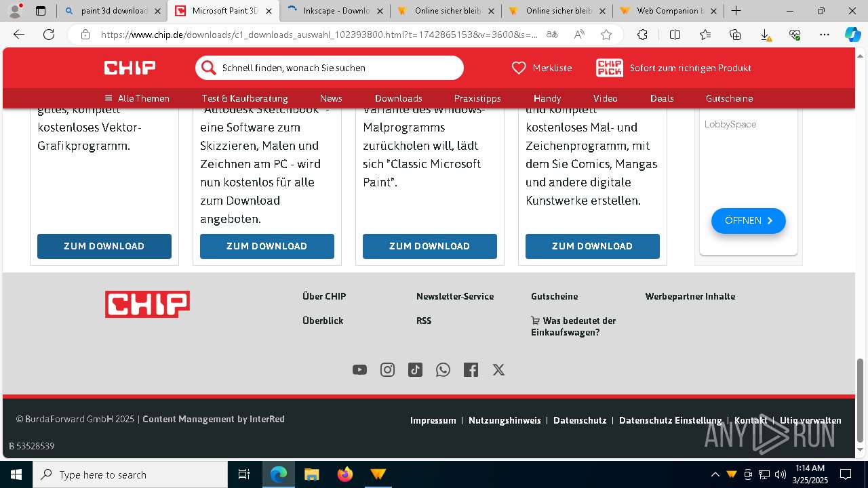Open Was bedeutet der Einkaufswagen link
The image size is (868, 488).
(x=574, y=327)
